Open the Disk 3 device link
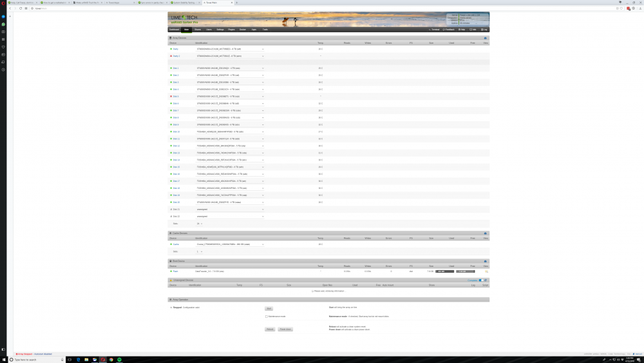This screenshot has height=363, width=644. [176, 83]
